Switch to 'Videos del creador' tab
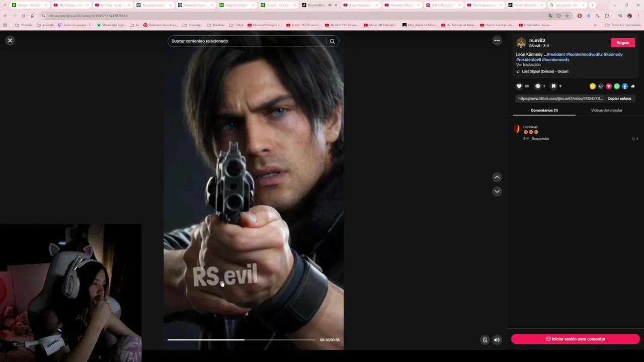This screenshot has height=362, width=644. tap(606, 110)
